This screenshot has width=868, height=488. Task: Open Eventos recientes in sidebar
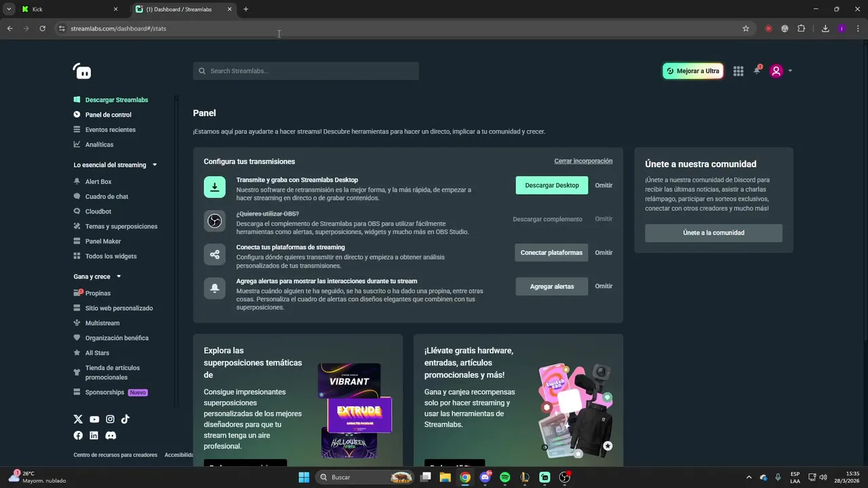[104, 129]
